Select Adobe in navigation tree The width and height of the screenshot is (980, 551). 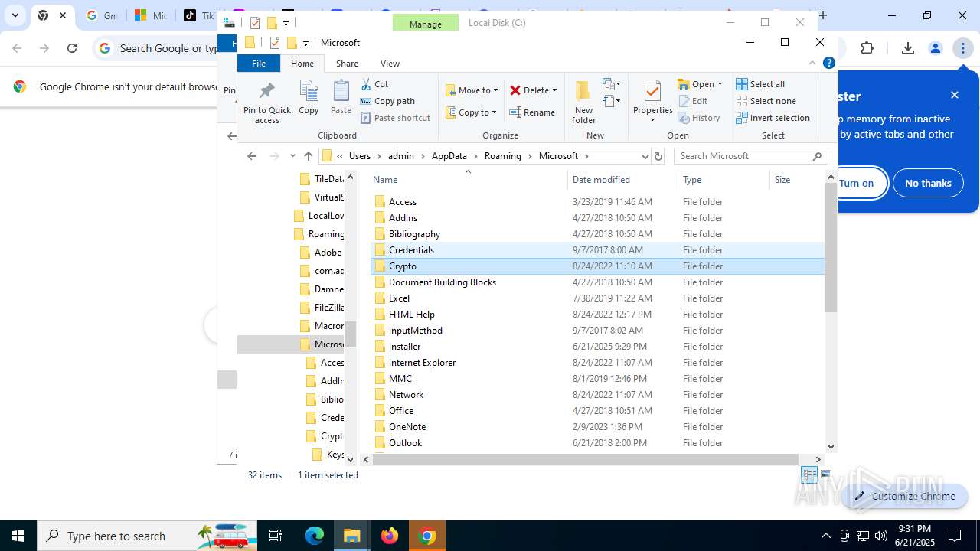point(321,253)
